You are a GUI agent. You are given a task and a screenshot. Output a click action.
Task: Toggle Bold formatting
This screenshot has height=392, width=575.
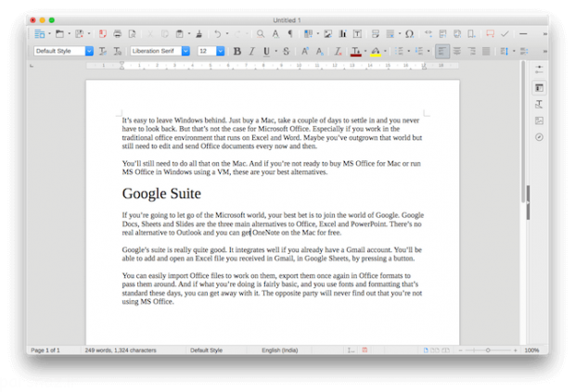(237, 51)
